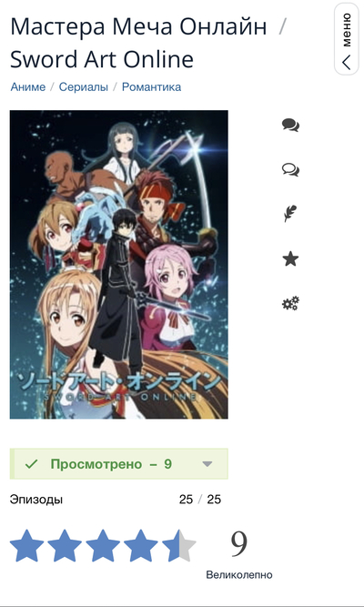The image size is (364, 607).
Task: Click the green checkmark beside Просмотрено
Action: (31, 464)
